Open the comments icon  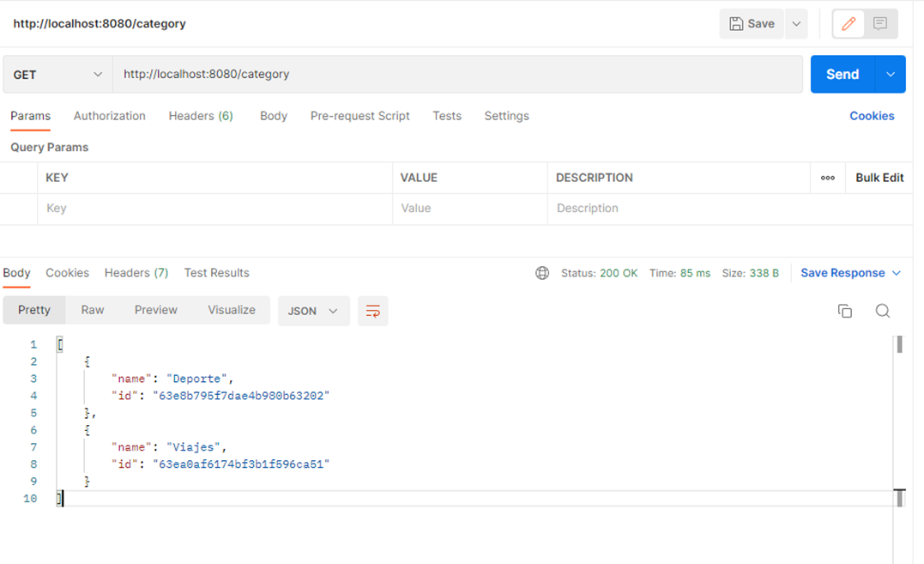click(880, 24)
